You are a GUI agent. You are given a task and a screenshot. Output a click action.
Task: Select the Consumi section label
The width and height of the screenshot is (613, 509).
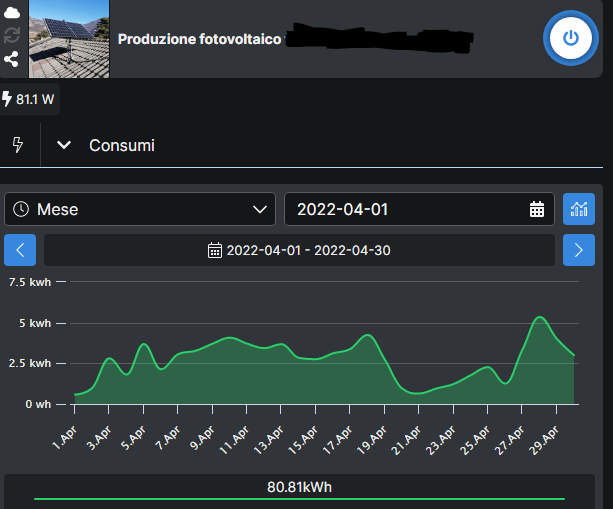point(122,145)
